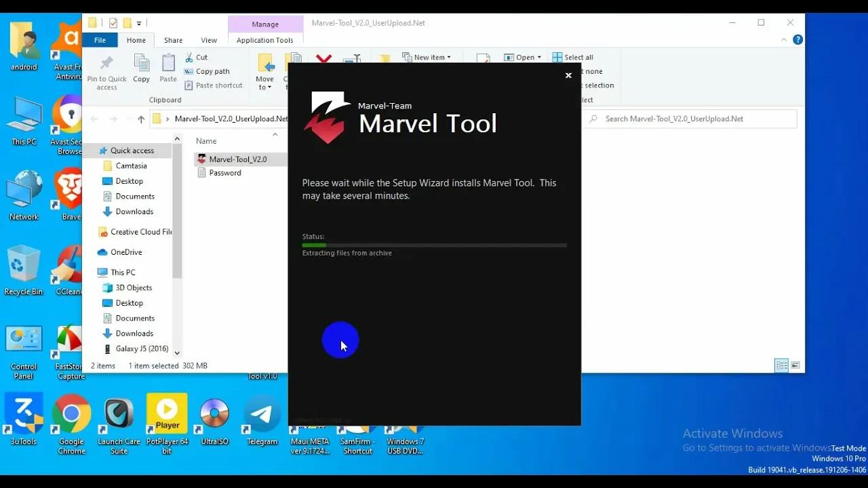Sort files by the Name column header

(x=206, y=141)
